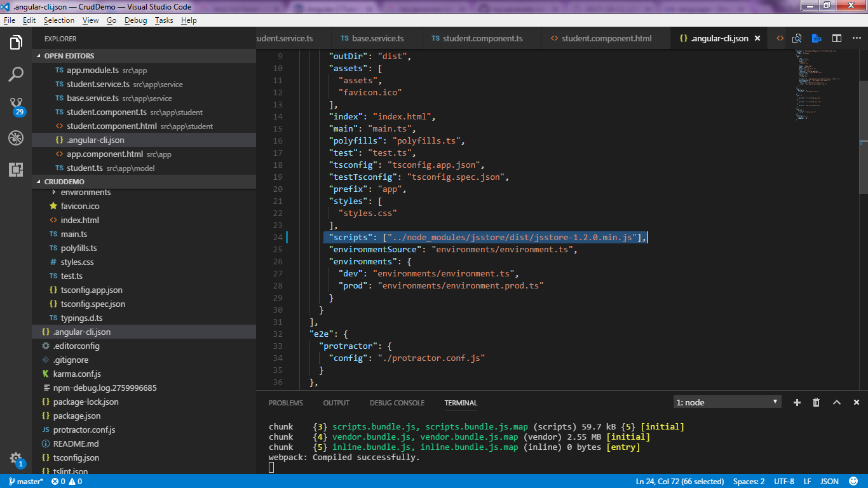The image size is (868, 488).
Task: Open Source Control showing 29 changes
Action: pos(16,104)
